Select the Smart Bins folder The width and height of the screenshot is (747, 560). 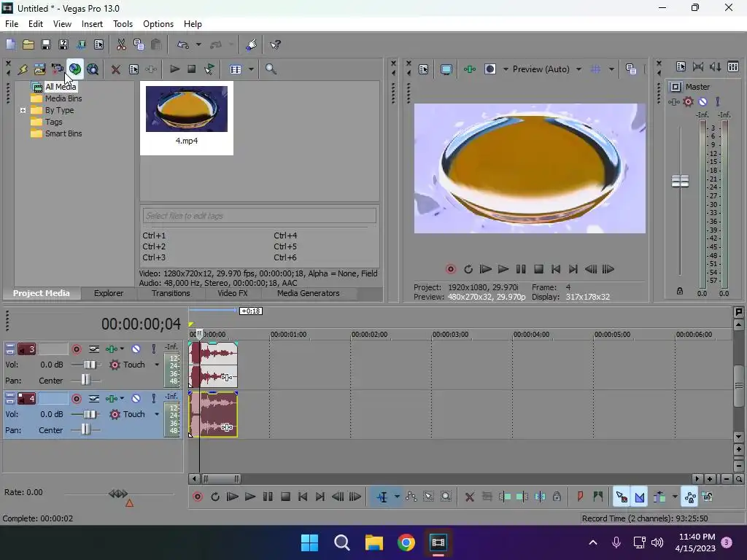click(57, 134)
